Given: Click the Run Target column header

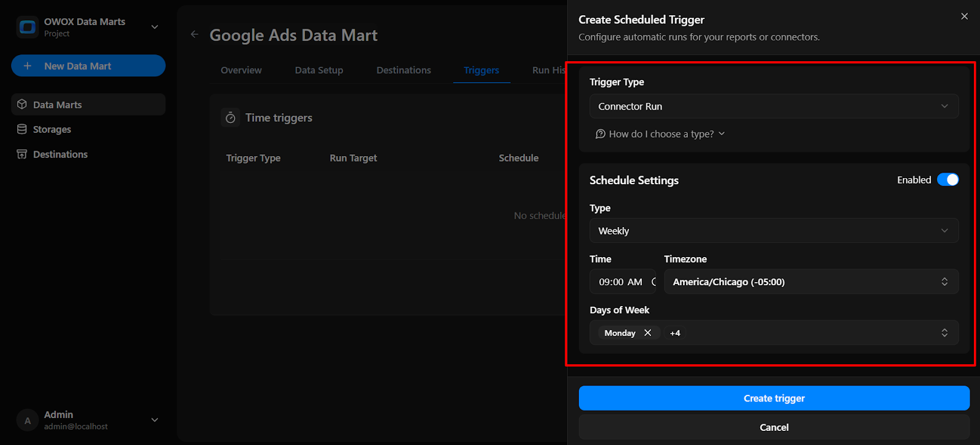Looking at the screenshot, I should (x=353, y=158).
